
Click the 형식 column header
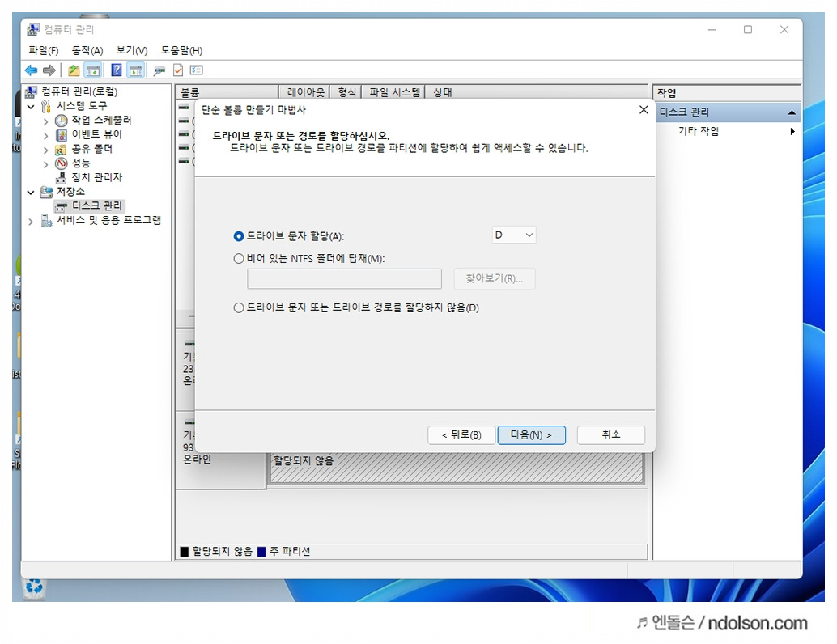pos(346,92)
